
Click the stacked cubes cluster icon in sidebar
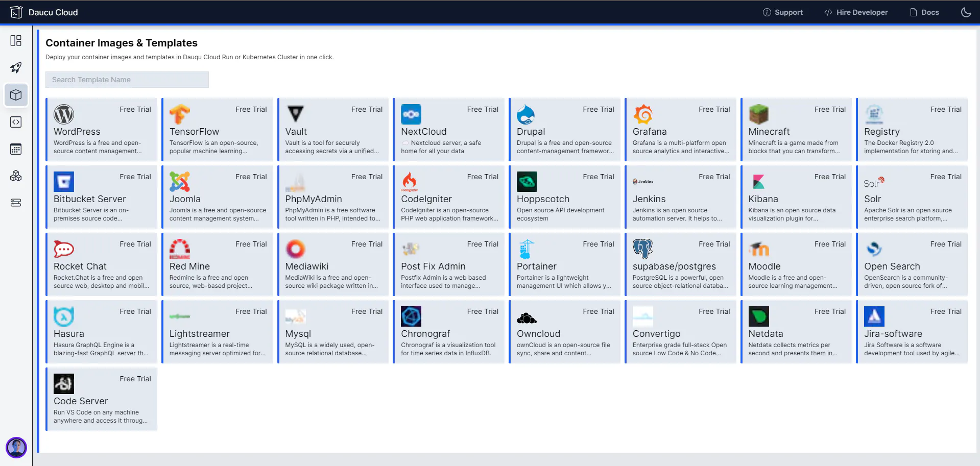[x=16, y=176]
